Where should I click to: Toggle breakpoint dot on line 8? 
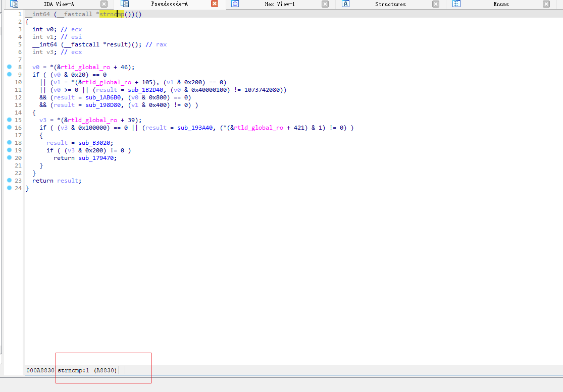click(x=9, y=67)
